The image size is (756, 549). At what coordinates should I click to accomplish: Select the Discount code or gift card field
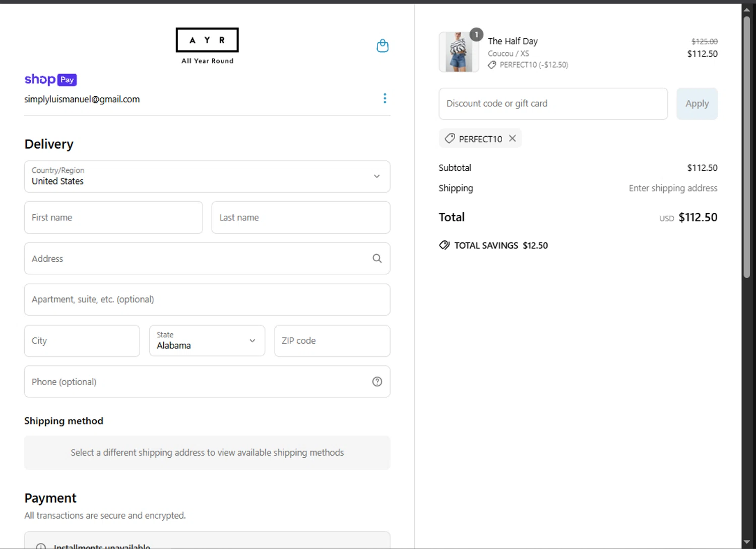(553, 104)
